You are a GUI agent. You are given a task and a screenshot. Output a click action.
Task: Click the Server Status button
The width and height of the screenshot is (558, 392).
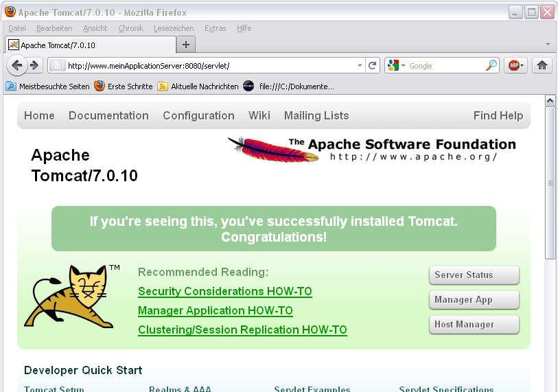[x=474, y=275]
